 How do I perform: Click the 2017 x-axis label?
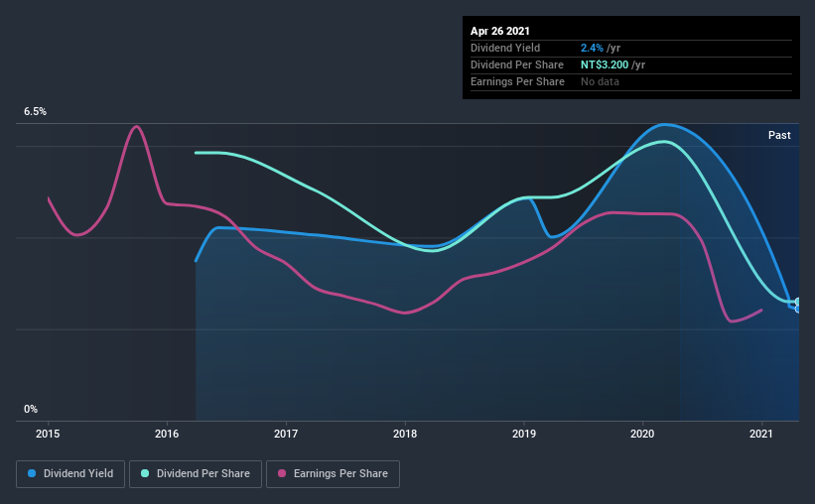pyautogui.click(x=286, y=434)
